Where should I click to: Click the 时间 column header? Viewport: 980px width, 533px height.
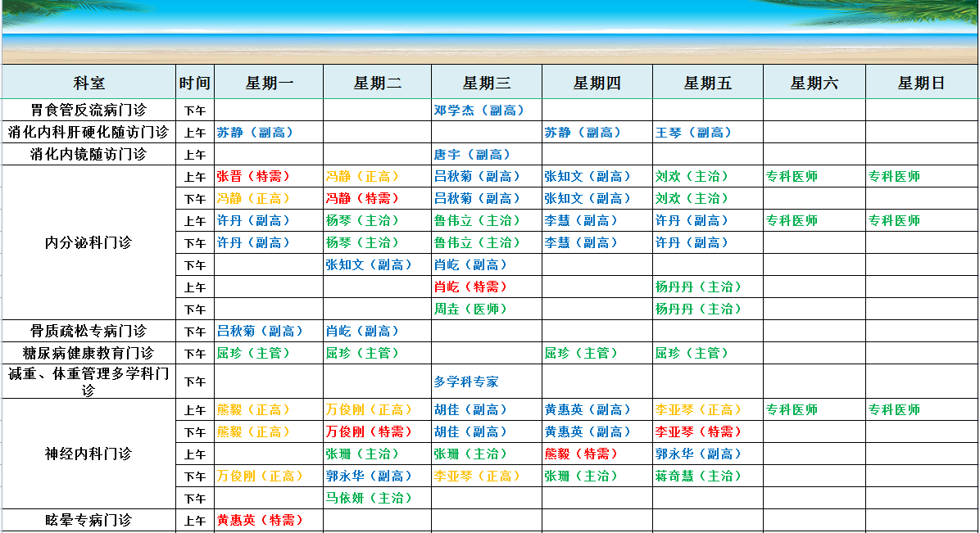click(x=195, y=83)
